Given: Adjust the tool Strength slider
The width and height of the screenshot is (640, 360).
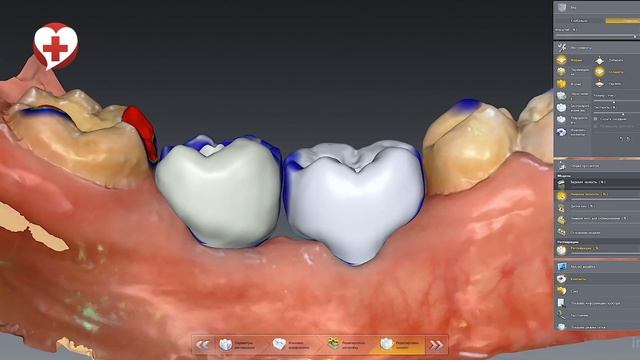Looking at the screenshot, I should 616,113.
